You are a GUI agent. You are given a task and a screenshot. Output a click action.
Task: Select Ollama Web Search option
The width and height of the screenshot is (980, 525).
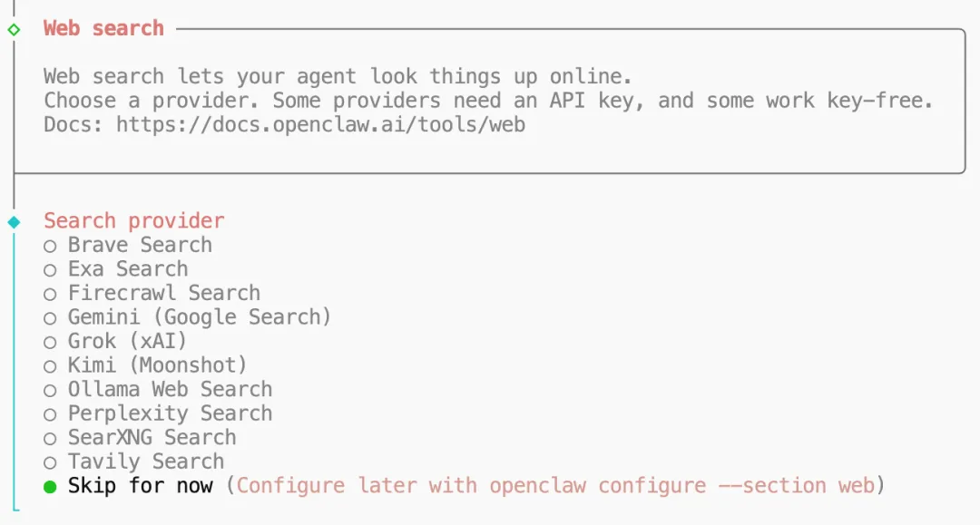click(x=50, y=390)
